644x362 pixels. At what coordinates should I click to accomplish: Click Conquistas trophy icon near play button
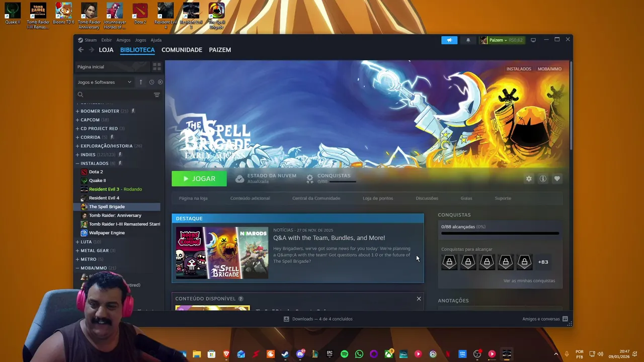(x=310, y=178)
